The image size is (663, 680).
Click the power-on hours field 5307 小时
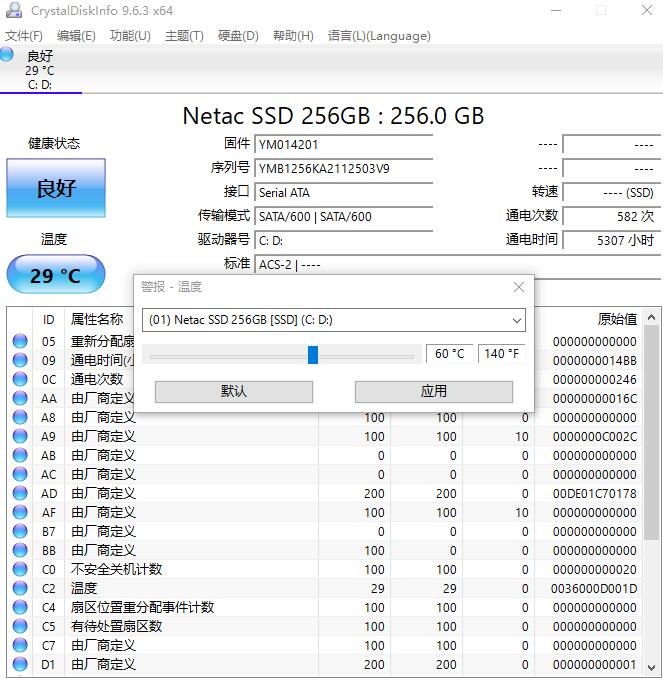coord(611,240)
